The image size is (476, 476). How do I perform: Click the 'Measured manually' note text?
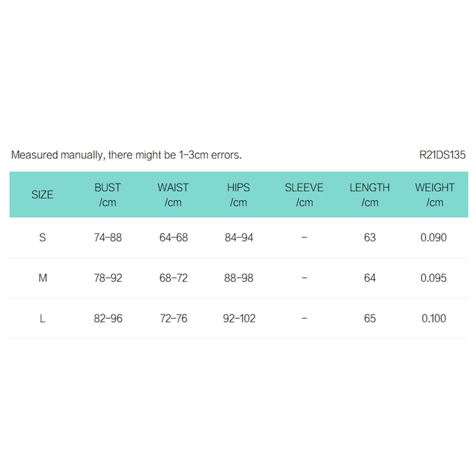point(126,155)
